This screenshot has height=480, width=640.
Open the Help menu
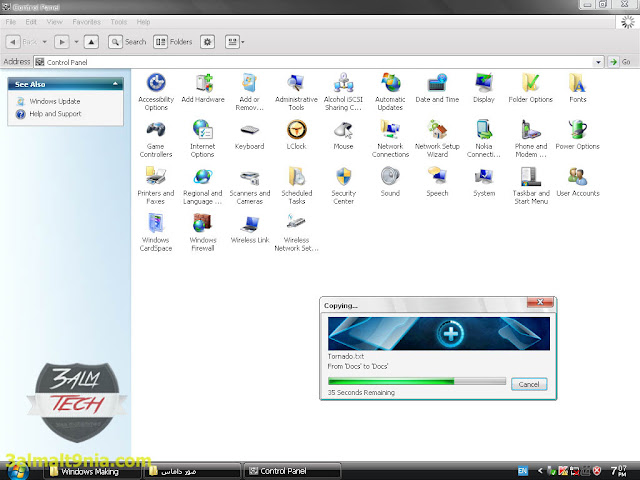[x=143, y=22]
